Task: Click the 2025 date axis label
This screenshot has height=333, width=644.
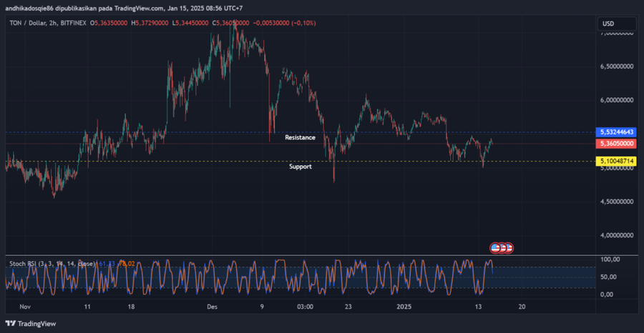Action: click(404, 307)
